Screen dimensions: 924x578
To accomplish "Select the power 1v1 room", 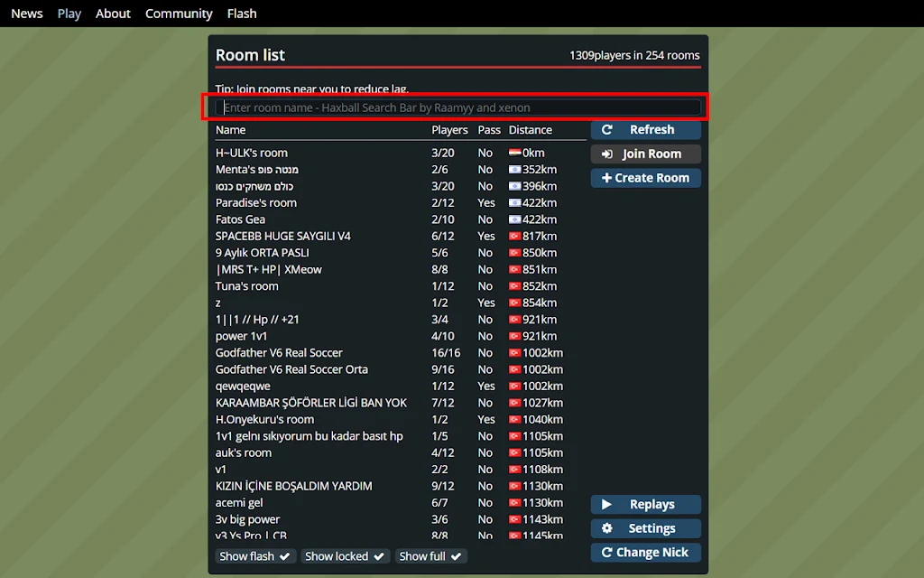I will tap(400, 336).
